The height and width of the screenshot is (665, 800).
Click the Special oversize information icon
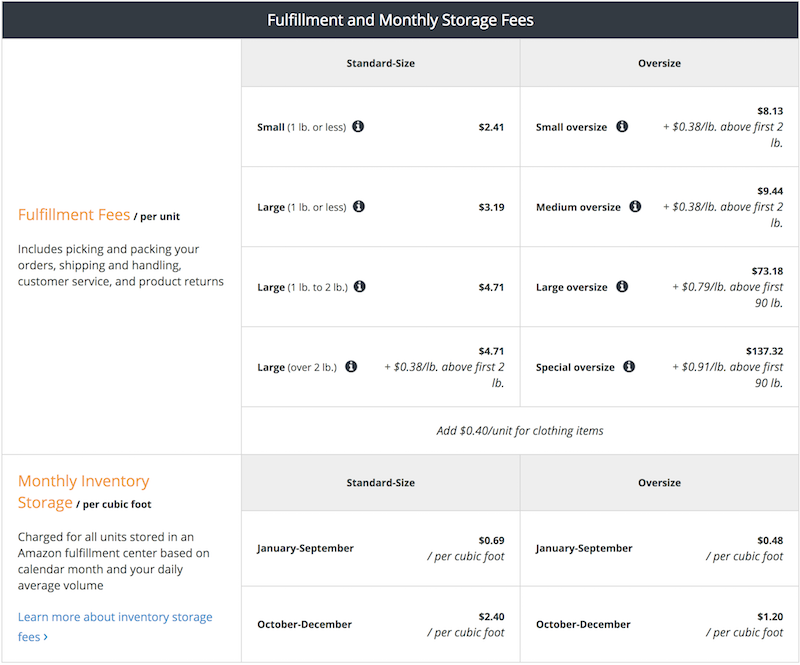tap(629, 367)
